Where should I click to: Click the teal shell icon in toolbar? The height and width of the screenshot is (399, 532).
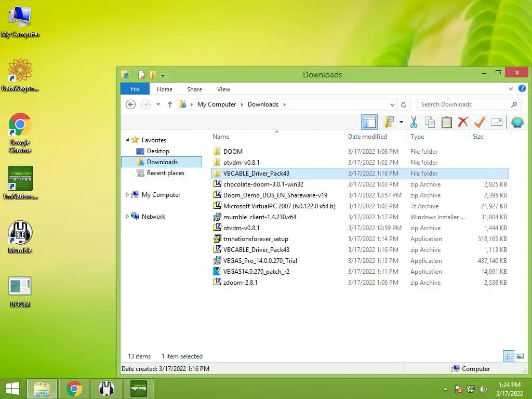pos(517,122)
